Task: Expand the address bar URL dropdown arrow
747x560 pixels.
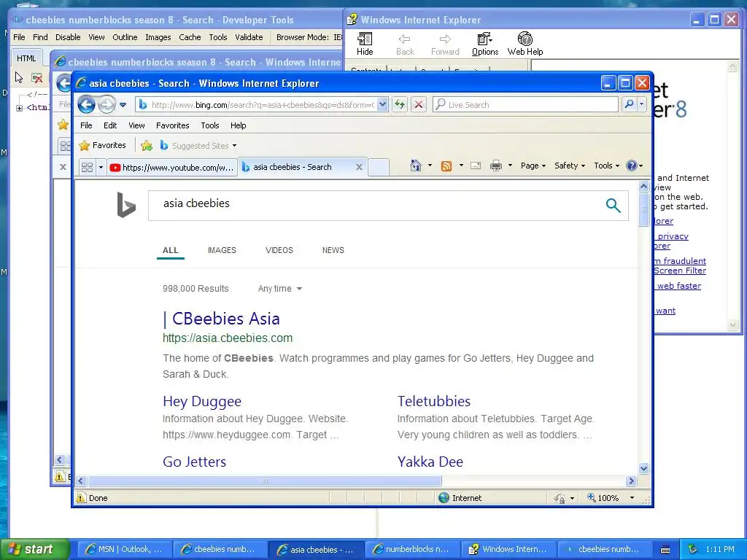Action: pos(382,105)
